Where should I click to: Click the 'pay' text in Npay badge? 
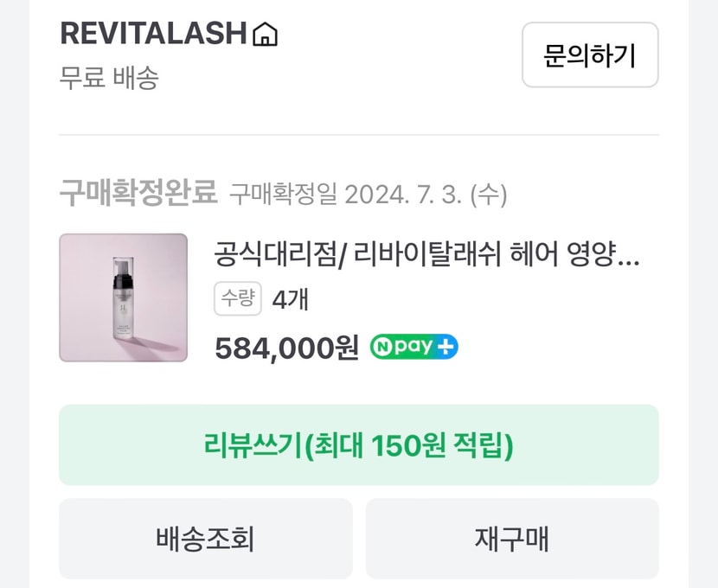412,348
